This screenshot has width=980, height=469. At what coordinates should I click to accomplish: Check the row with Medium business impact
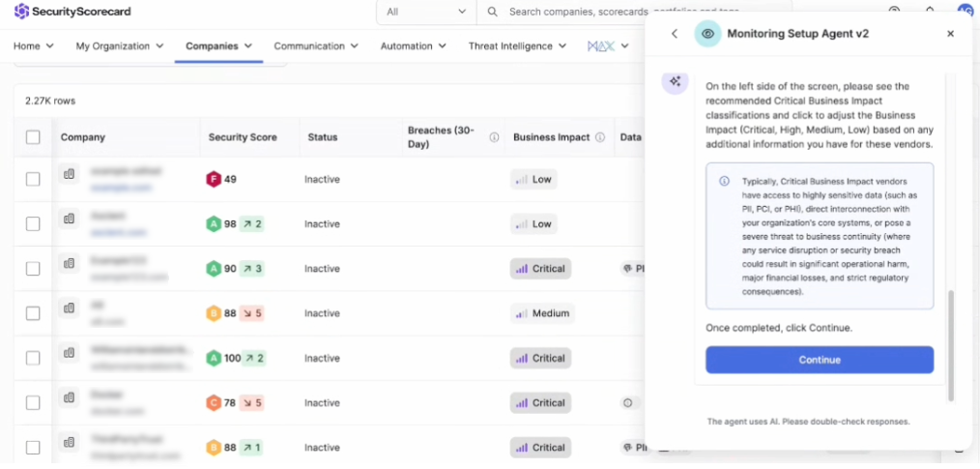pyautogui.click(x=33, y=313)
